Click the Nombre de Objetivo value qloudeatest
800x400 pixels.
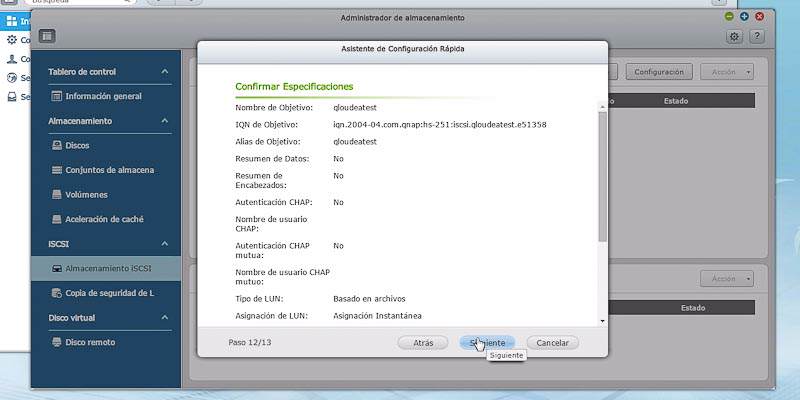click(355, 108)
